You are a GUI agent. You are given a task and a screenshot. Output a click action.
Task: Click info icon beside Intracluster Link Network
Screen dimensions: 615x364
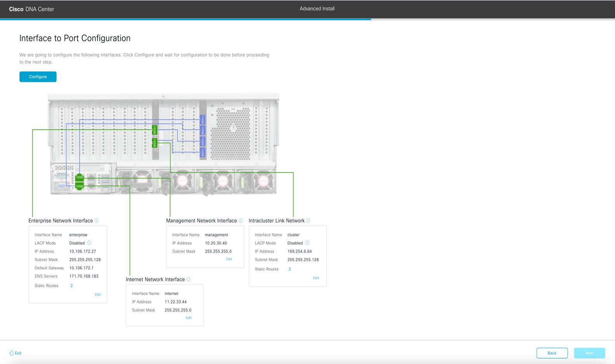[308, 221]
